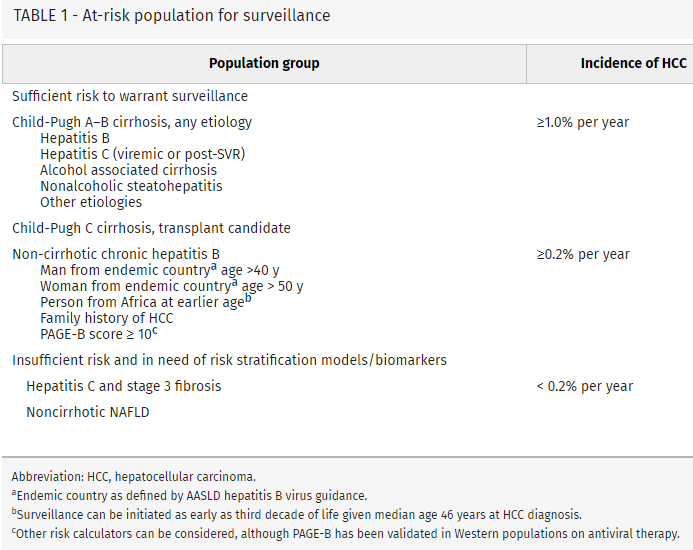The image size is (693, 550).
Task: Click the "PAGE-B score ≥ 10" entry
Action: [98, 334]
